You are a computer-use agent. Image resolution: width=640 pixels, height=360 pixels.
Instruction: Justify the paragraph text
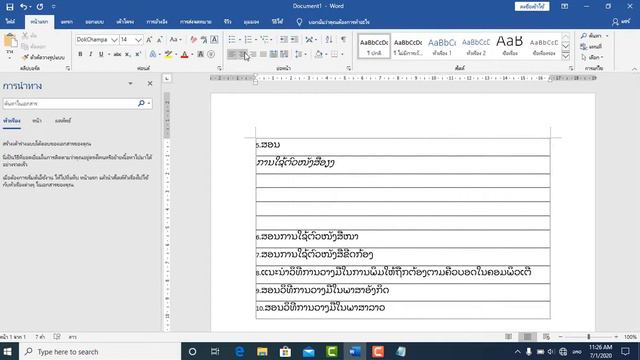click(x=263, y=54)
